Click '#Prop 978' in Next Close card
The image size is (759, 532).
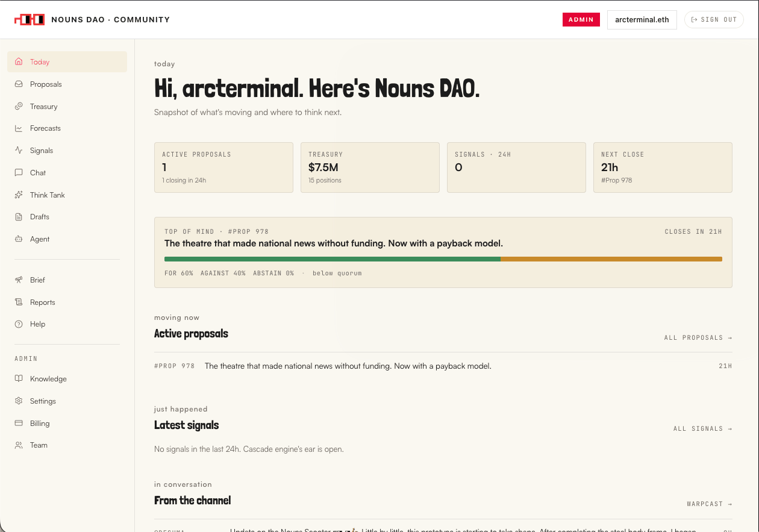pyautogui.click(x=617, y=180)
